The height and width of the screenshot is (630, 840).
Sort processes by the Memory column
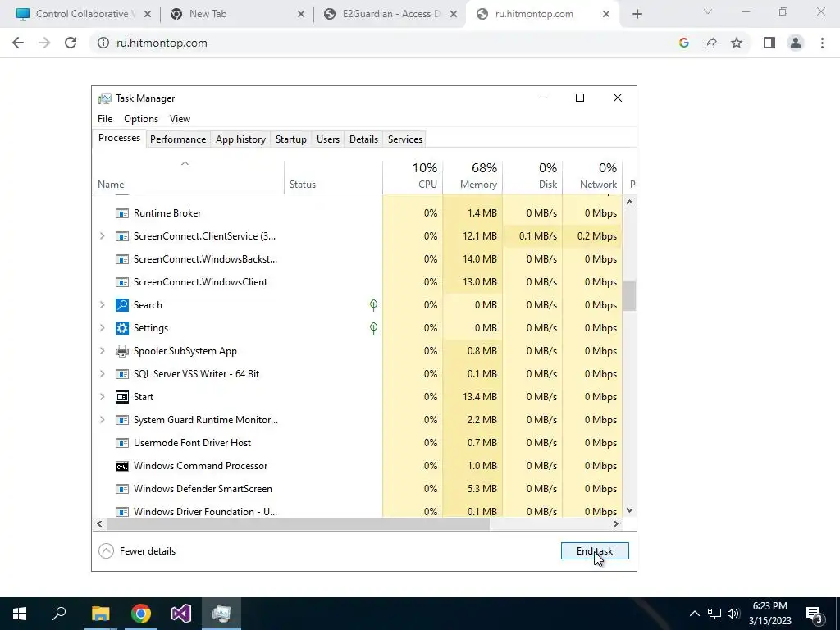pos(472,176)
